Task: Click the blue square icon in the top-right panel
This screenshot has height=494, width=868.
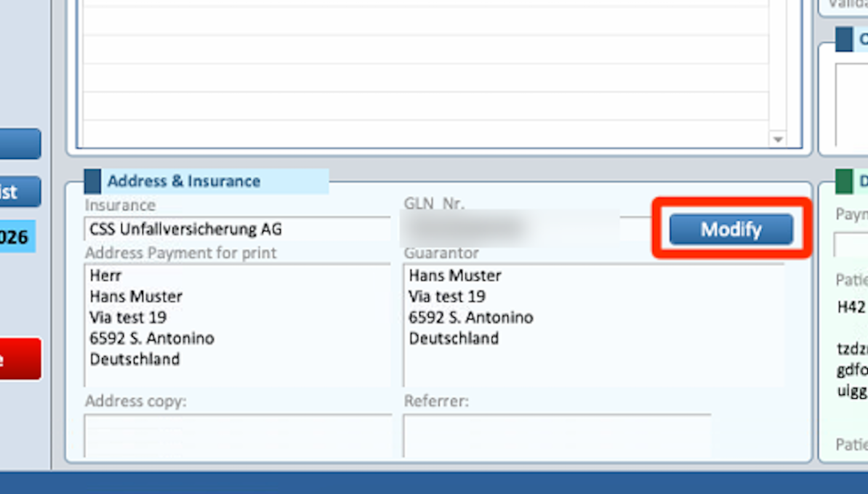Action: tap(843, 39)
